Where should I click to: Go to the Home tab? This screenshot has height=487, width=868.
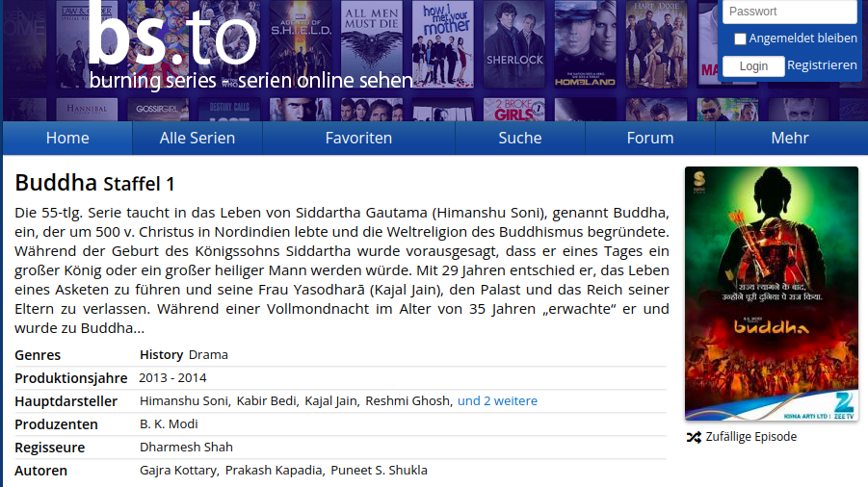[x=67, y=138]
